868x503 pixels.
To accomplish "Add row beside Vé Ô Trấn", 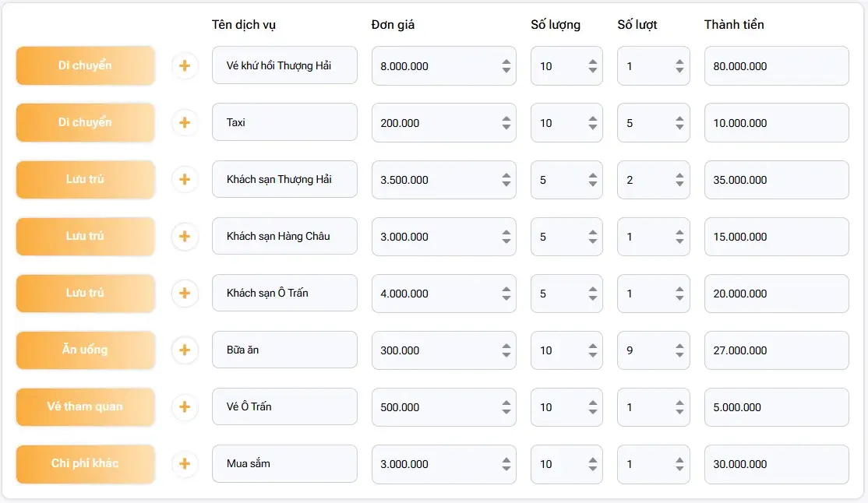I will tap(185, 407).
